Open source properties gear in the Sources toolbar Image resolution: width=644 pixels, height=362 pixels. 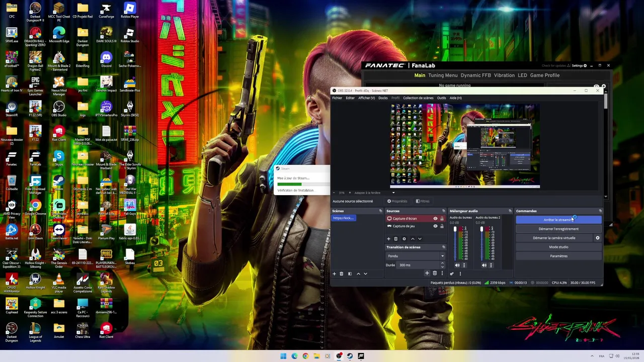404,239
